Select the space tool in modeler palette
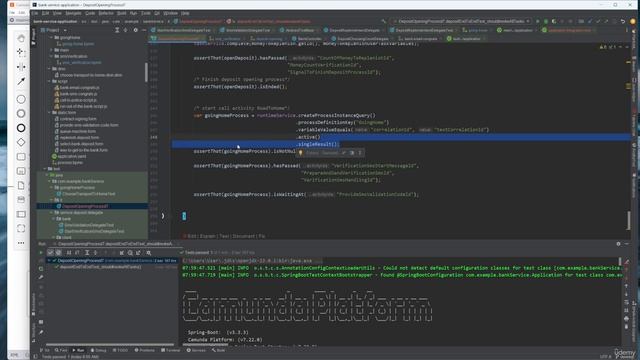640x360 pixels. pyautogui.click(x=21, y=67)
